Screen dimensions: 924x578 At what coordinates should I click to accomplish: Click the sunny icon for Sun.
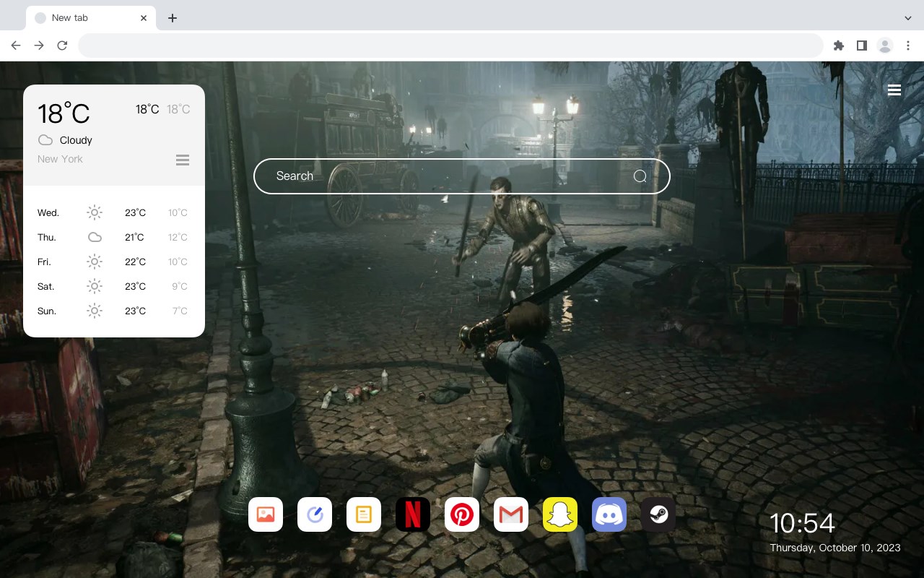click(x=95, y=311)
